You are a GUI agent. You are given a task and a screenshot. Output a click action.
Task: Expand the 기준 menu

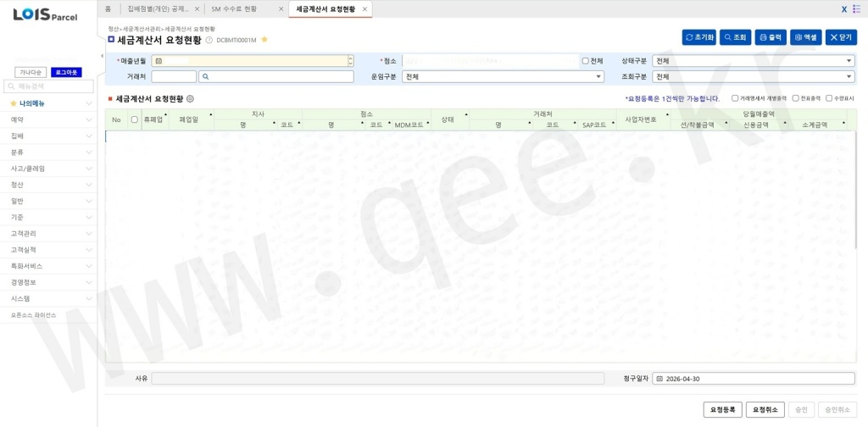48,218
